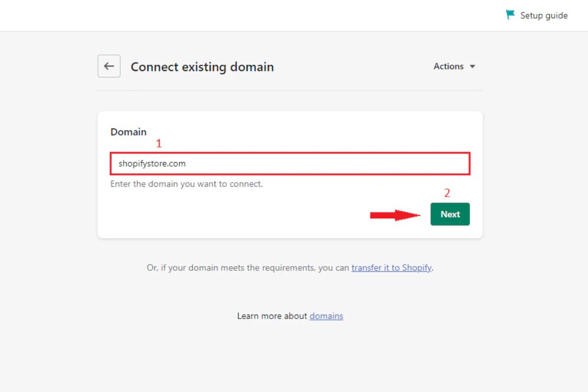Click the divider line under the page title
Image resolution: width=588 pixels, height=392 pixels.
coord(290,91)
